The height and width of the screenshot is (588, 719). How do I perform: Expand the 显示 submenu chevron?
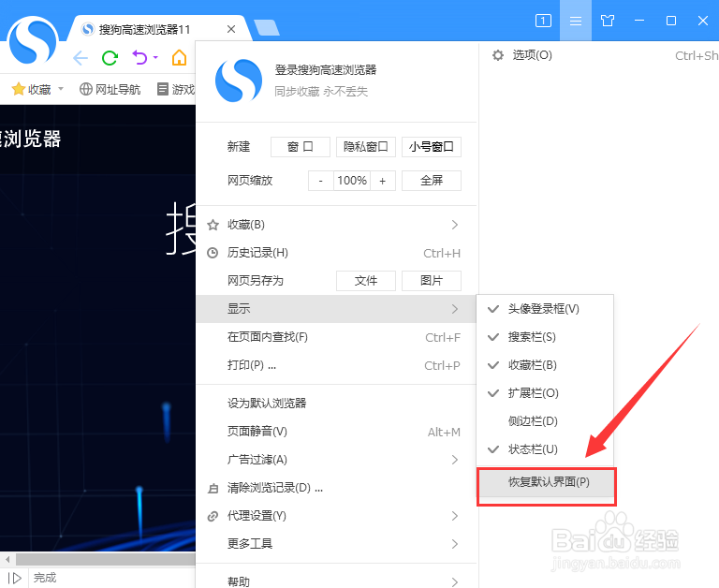pos(454,309)
